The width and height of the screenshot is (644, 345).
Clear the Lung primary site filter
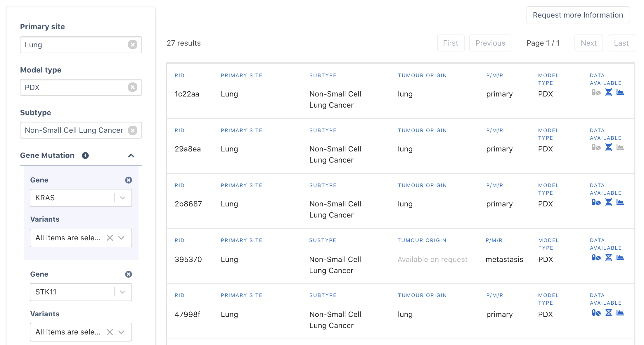pos(133,44)
